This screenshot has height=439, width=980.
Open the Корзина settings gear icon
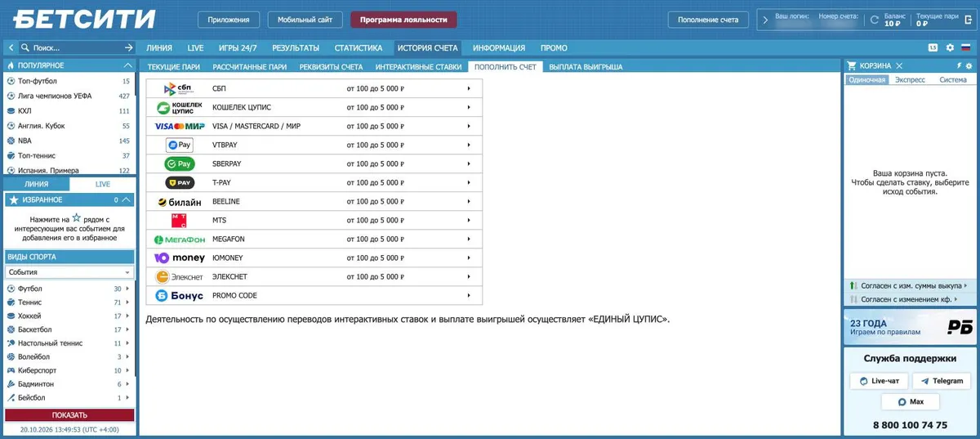tap(969, 65)
